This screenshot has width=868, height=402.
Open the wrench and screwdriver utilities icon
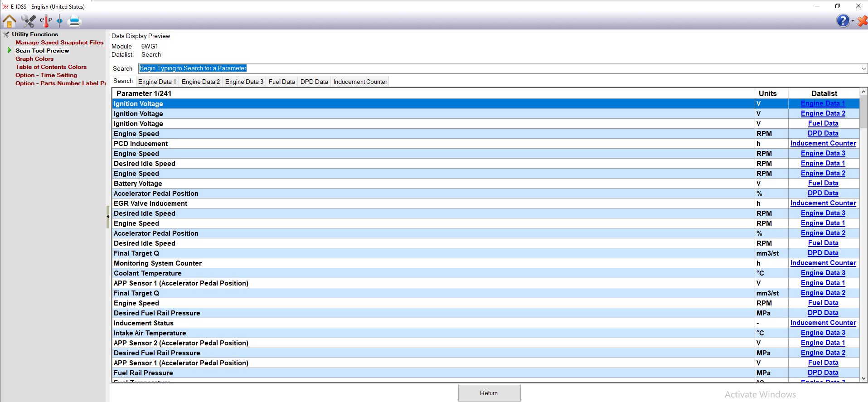29,21
